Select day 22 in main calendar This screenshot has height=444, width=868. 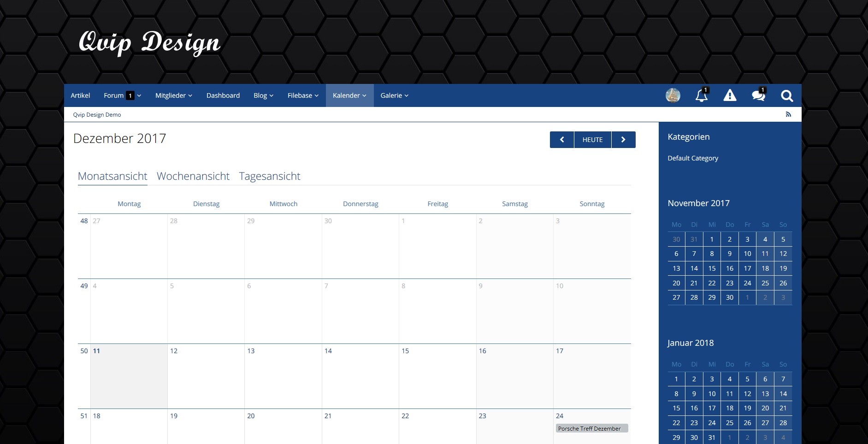pos(405,416)
